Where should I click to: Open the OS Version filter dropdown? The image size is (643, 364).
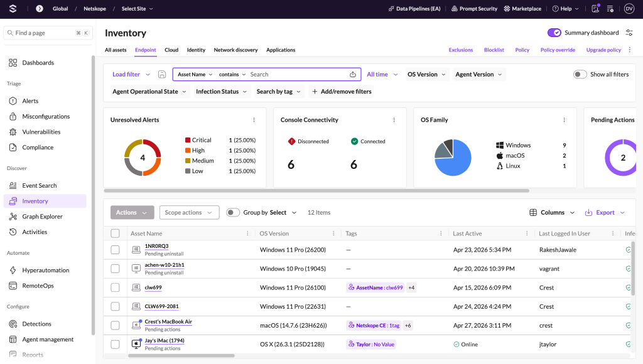coord(426,74)
